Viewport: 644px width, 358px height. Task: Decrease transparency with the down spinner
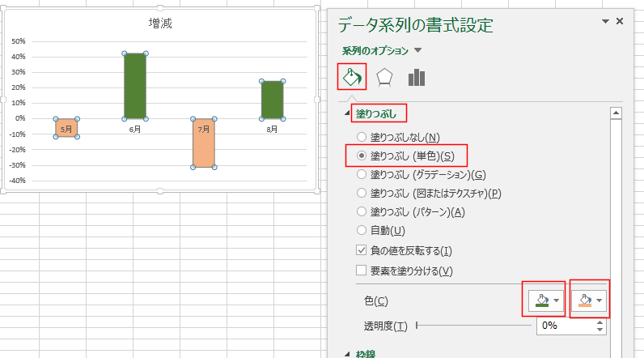[x=600, y=330]
